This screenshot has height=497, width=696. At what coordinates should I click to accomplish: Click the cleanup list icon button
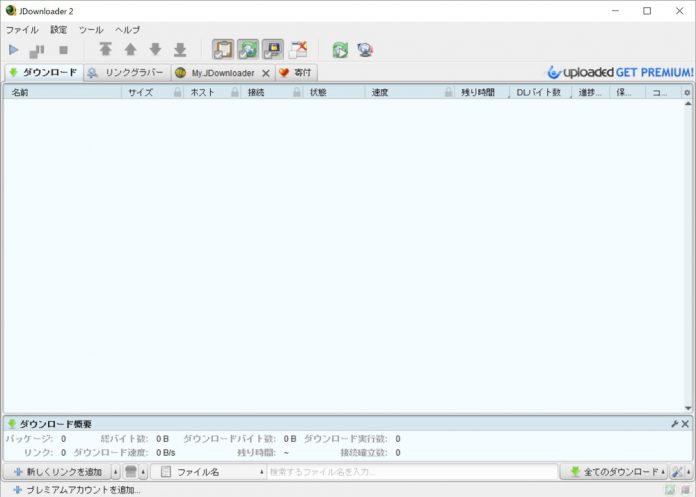[131, 472]
